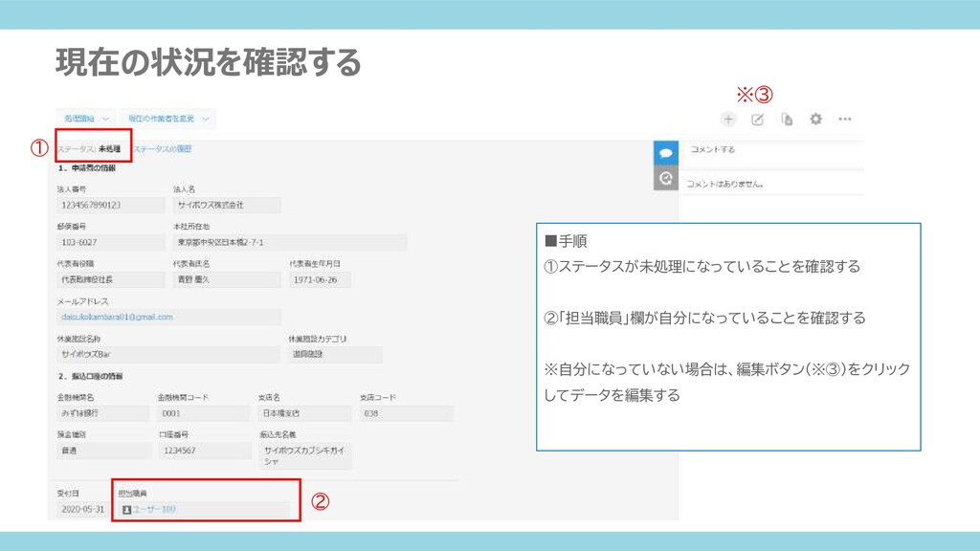The height and width of the screenshot is (551, 980).
Task: Open the ステータスの履歴 link
Action: [x=163, y=149]
